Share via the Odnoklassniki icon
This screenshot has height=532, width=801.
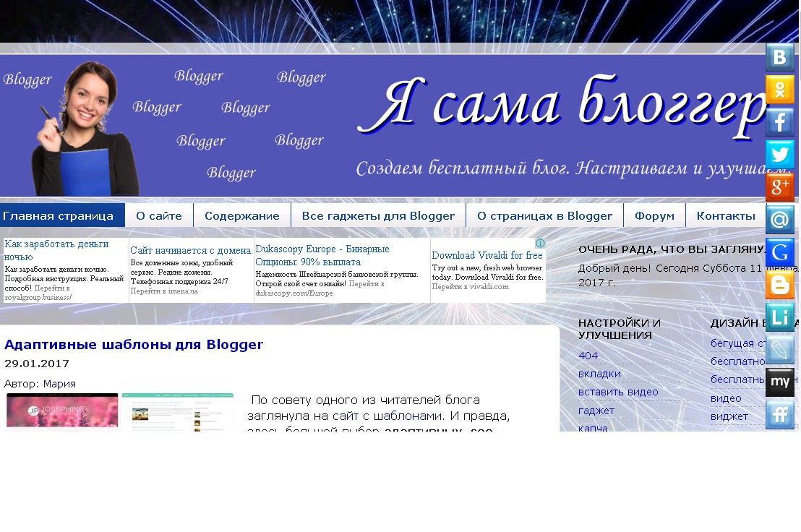pyautogui.click(x=779, y=90)
